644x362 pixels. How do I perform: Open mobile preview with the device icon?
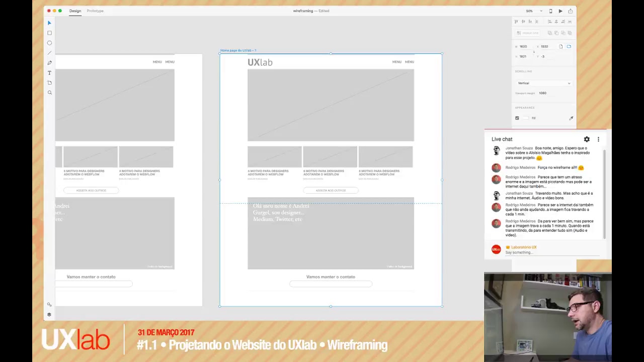coord(550,11)
